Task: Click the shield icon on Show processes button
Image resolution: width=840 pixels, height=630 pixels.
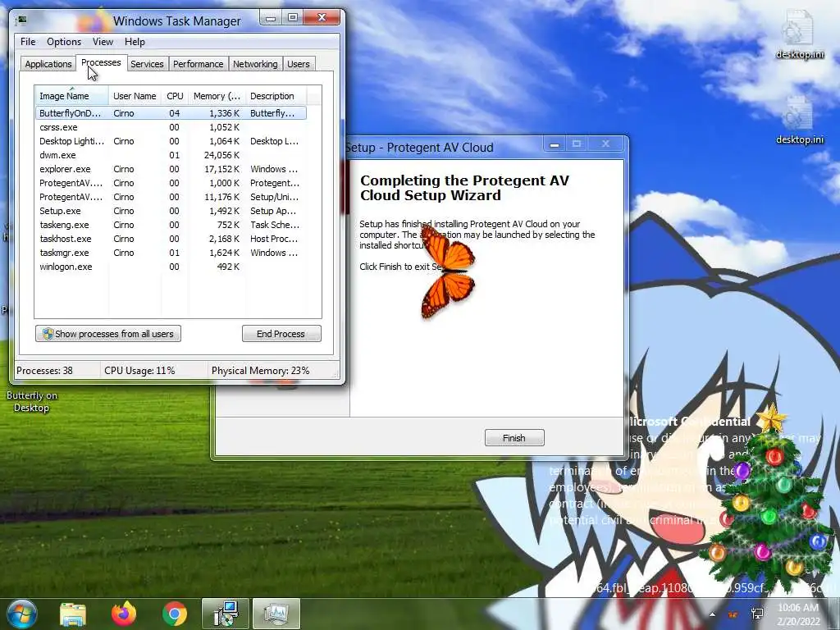Action: tap(48, 334)
